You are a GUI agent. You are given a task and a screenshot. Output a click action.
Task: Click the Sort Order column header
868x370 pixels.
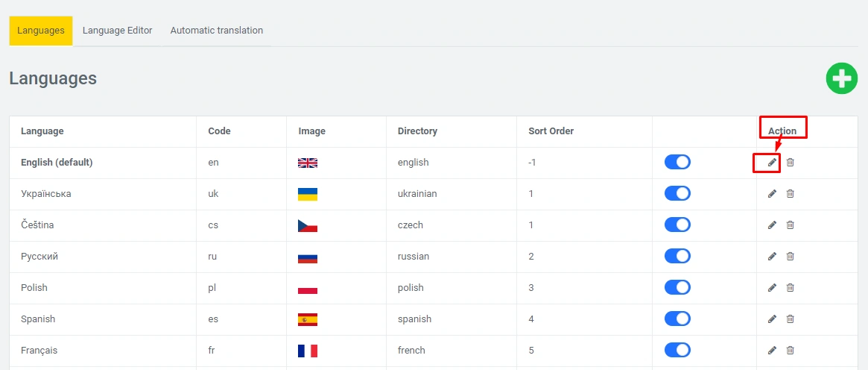pyautogui.click(x=551, y=131)
